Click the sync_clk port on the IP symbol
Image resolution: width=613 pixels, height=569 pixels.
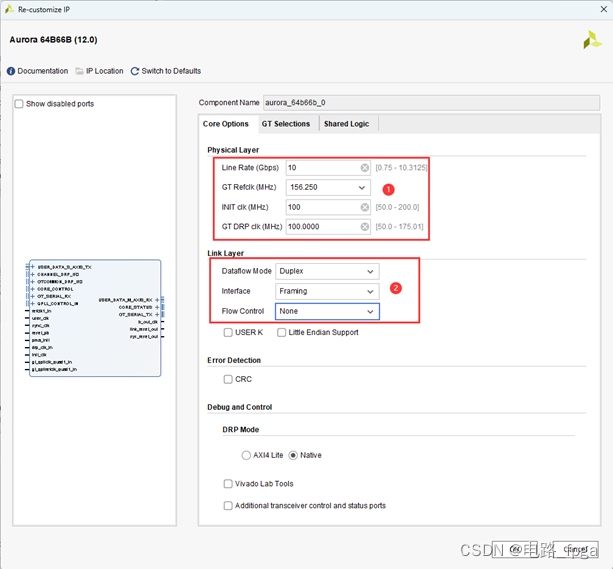[41, 326]
